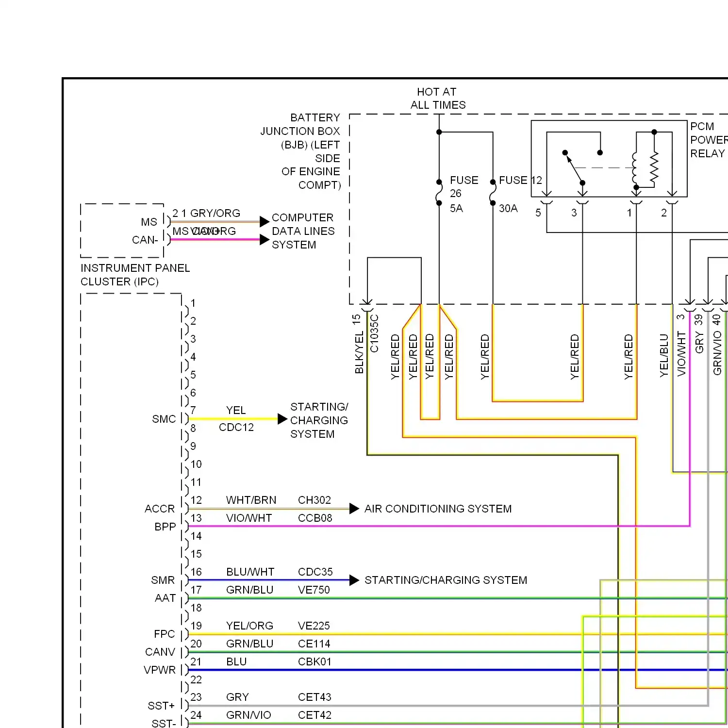The width and height of the screenshot is (728, 728).
Task: Select the GRY/ORG wire color label
Action: (x=215, y=213)
